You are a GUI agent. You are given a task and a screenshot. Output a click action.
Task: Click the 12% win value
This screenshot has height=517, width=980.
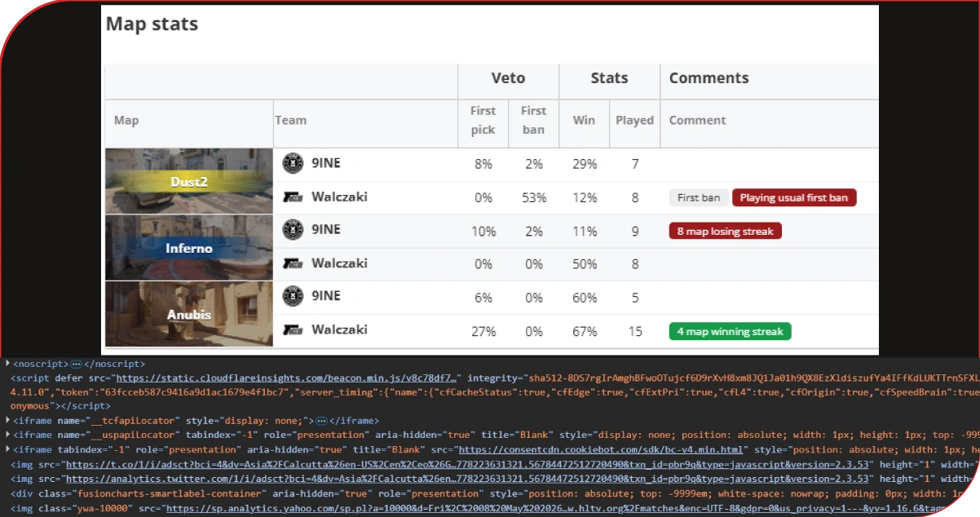[584, 198]
